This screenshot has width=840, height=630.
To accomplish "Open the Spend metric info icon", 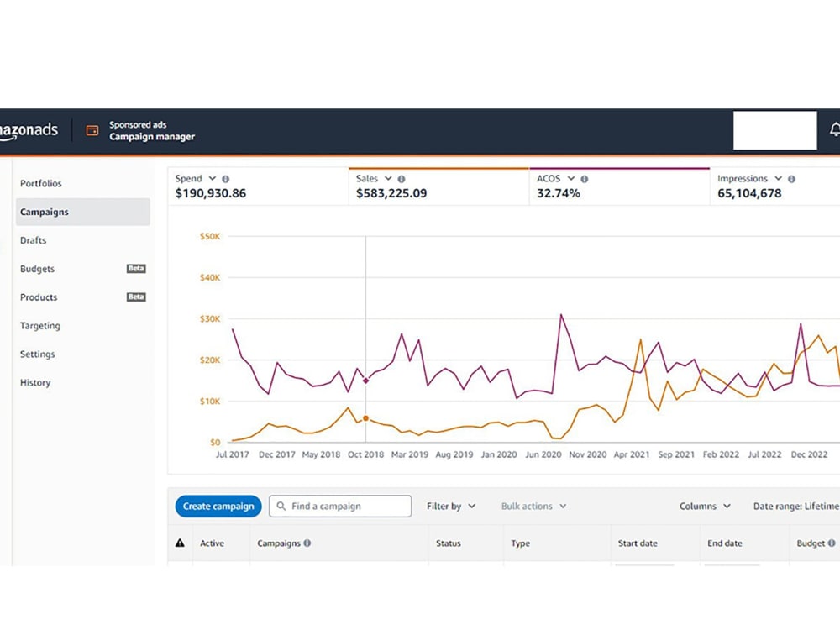I will [225, 179].
